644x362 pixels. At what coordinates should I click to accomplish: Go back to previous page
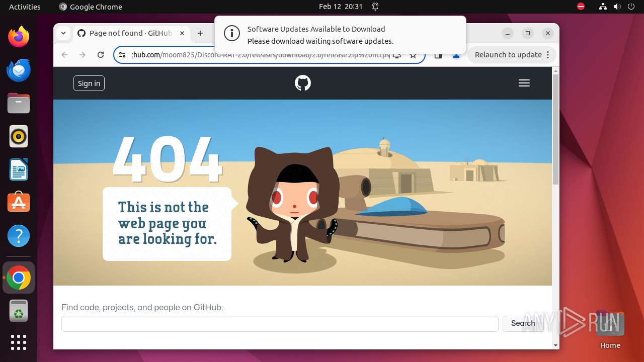64,55
